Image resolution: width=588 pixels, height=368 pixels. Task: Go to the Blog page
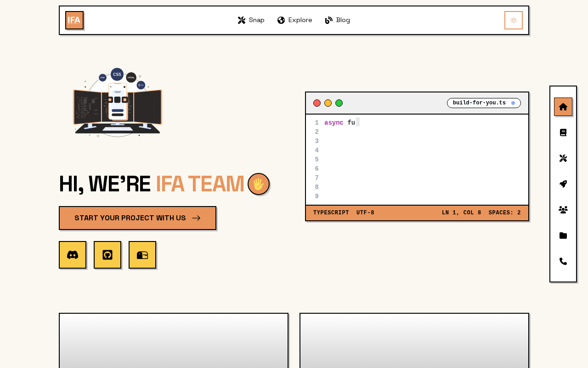(x=338, y=20)
